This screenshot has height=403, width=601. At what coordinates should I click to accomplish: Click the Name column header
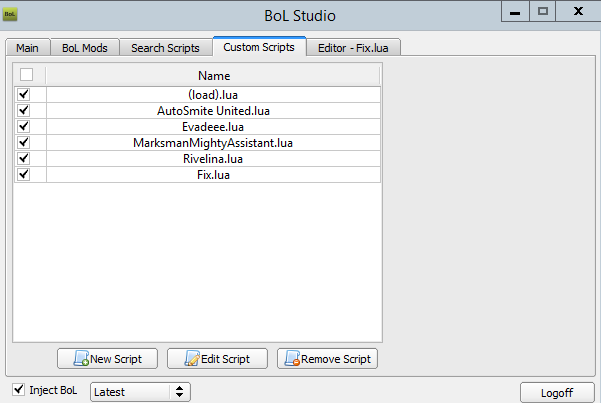[x=213, y=76]
